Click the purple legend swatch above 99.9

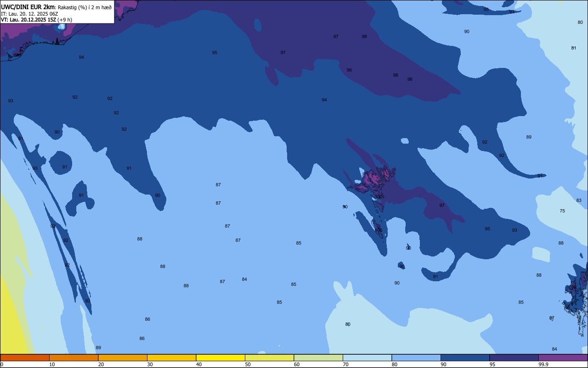pos(563,357)
